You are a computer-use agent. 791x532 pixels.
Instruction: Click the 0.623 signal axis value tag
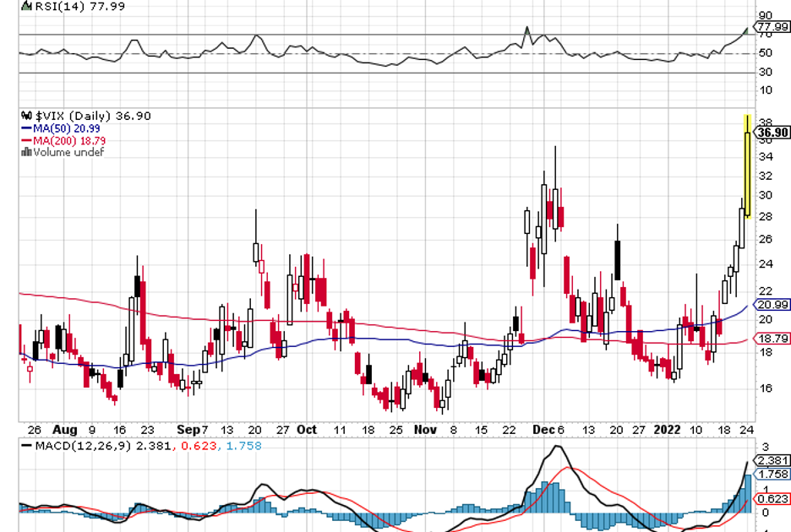[x=773, y=498]
